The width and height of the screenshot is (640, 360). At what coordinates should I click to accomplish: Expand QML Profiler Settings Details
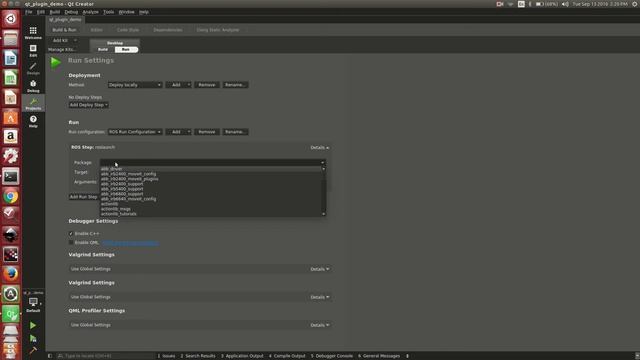[x=320, y=325]
